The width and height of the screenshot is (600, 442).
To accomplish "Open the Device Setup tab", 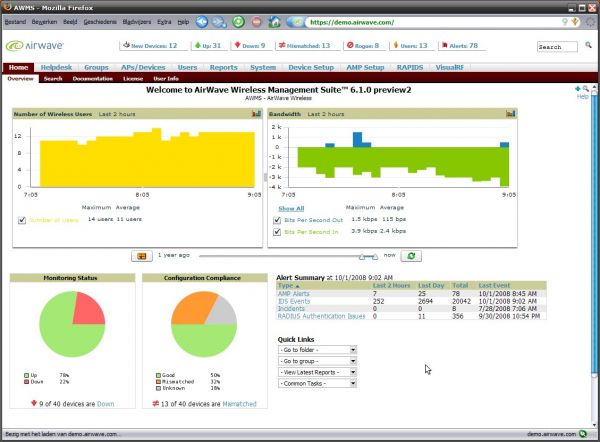I will 311,67.
